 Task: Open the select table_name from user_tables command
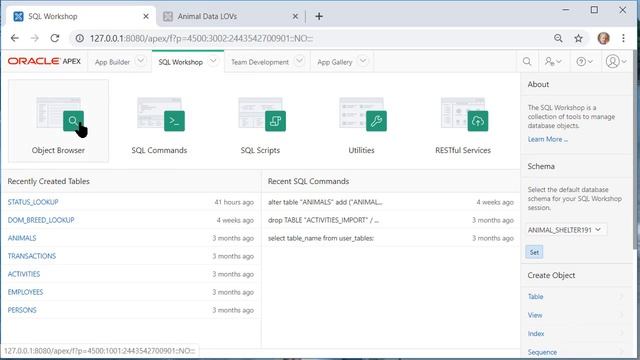pos(321,238)
